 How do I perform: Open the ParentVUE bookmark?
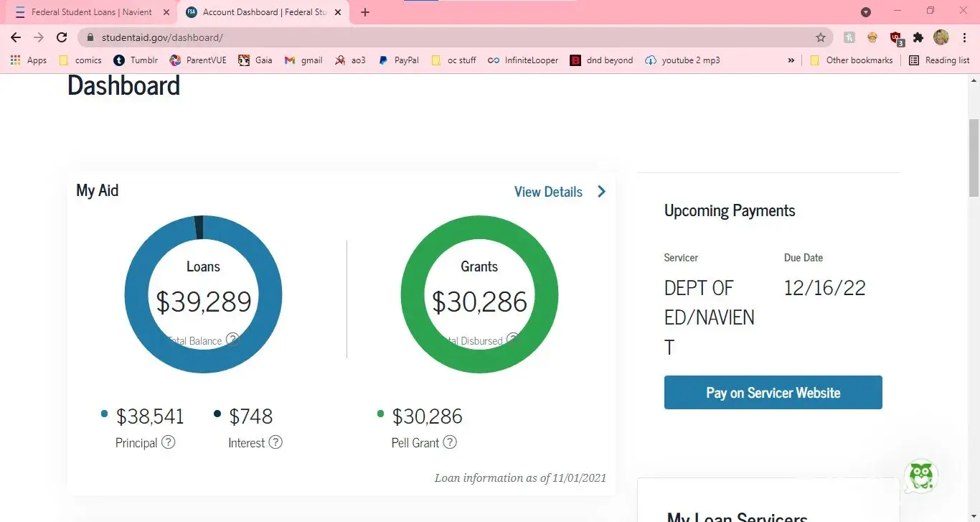pyautogui.click(x=198, y=60)
